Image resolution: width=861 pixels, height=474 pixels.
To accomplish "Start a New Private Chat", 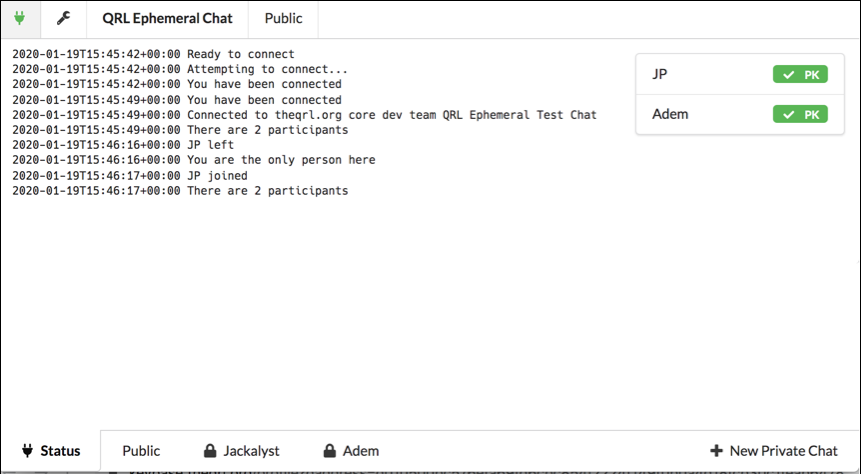I will [x=774, y=451].
